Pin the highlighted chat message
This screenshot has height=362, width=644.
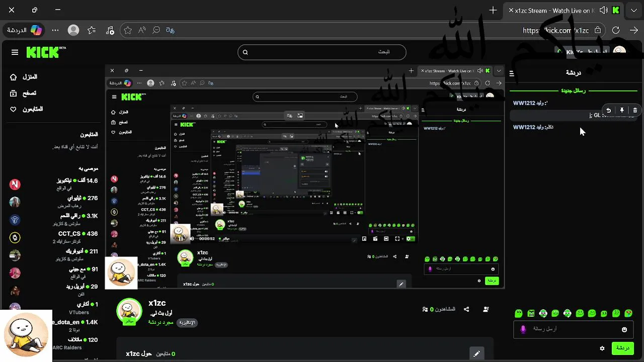tap(622, 110)
